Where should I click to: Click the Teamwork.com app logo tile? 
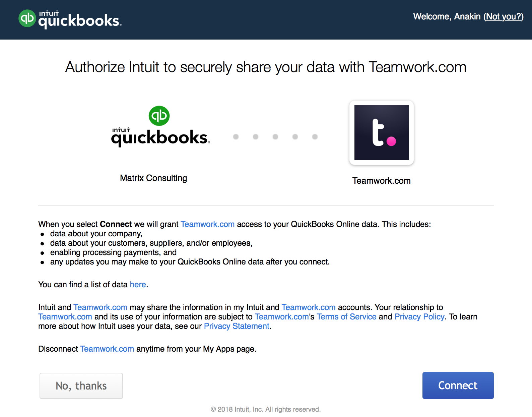[382, 133]
